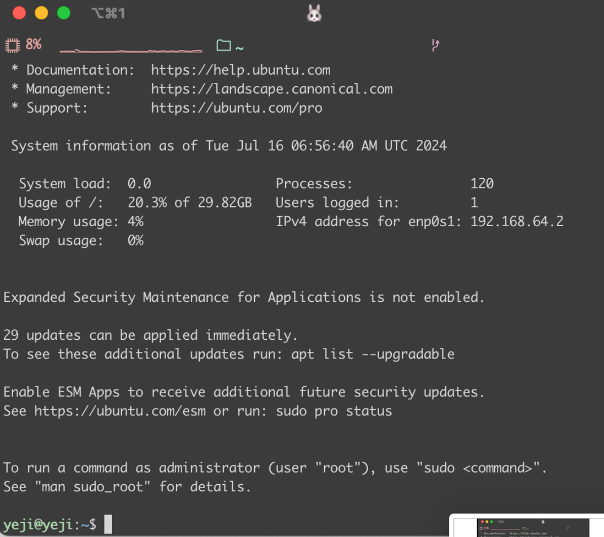Screen dimensions: 604x537
Task: Click the System load 0.0 value
Action: coord(139,183)
